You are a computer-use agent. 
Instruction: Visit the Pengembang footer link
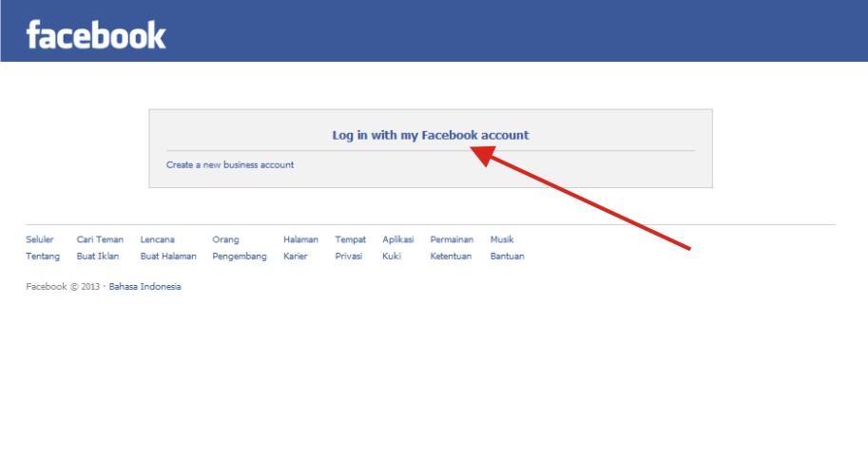point(240,257)
